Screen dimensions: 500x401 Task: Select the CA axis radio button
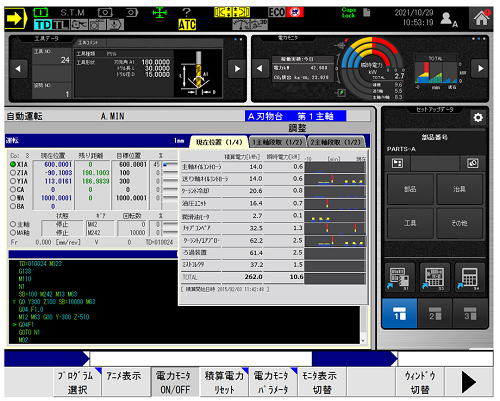click(13, 189)
